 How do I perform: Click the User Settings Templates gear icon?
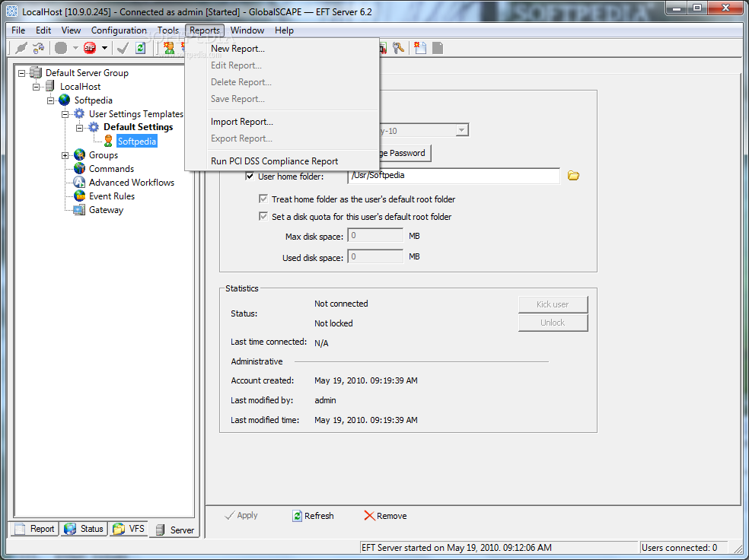point(79,114)
